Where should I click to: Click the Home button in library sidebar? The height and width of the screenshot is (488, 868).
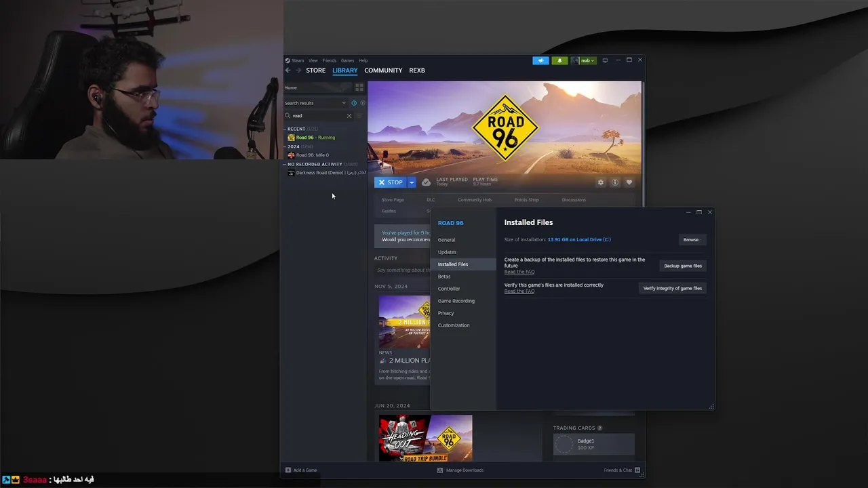click(x=317, y=87)
